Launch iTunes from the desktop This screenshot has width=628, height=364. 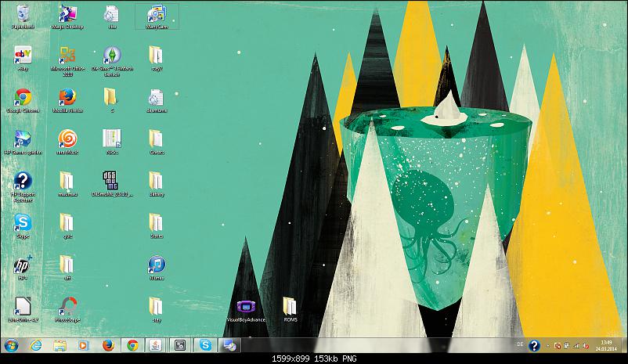tap(157, 268)
